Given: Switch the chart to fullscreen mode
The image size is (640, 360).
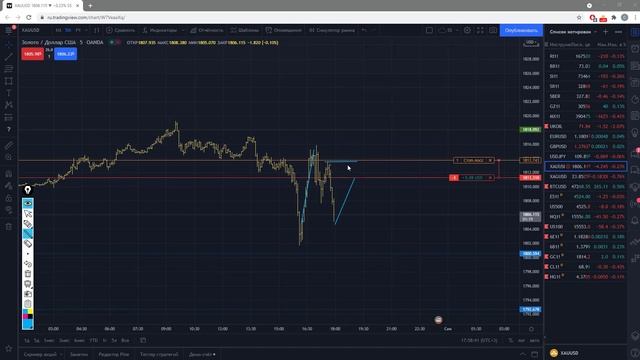Looking at the screenshot, I should click(480, 30).
